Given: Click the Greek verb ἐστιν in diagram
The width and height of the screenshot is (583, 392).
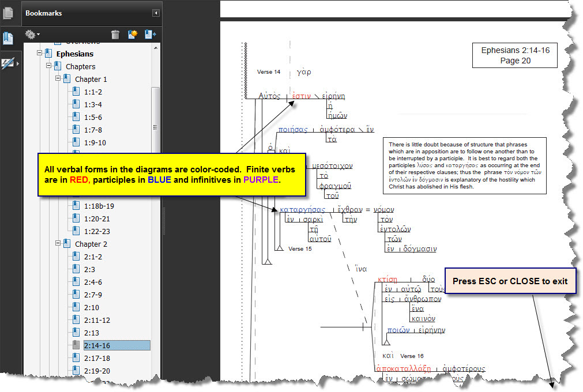Looking at the screenshot, I should (301, 96).
